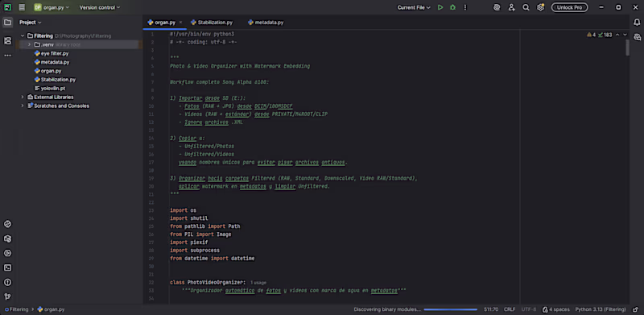Switch to the Stabilization.py tab
644x315 pixels.
212,23
